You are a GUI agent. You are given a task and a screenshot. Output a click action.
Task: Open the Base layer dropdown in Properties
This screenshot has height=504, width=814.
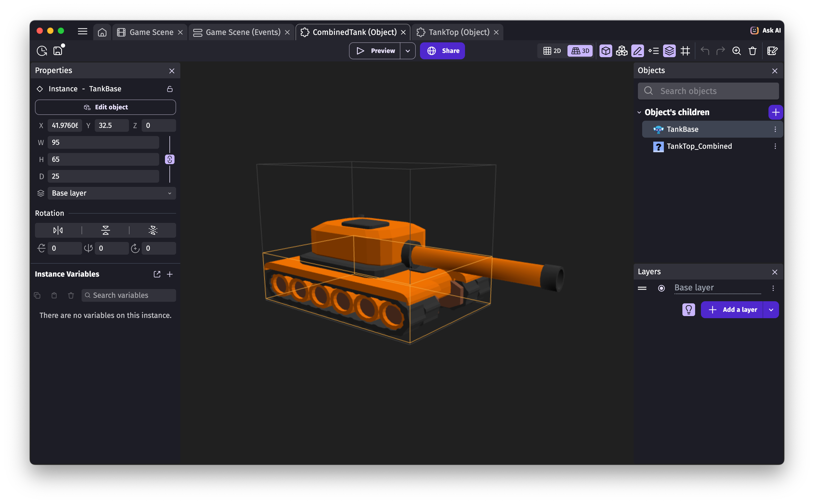click(x=111, y=193)
